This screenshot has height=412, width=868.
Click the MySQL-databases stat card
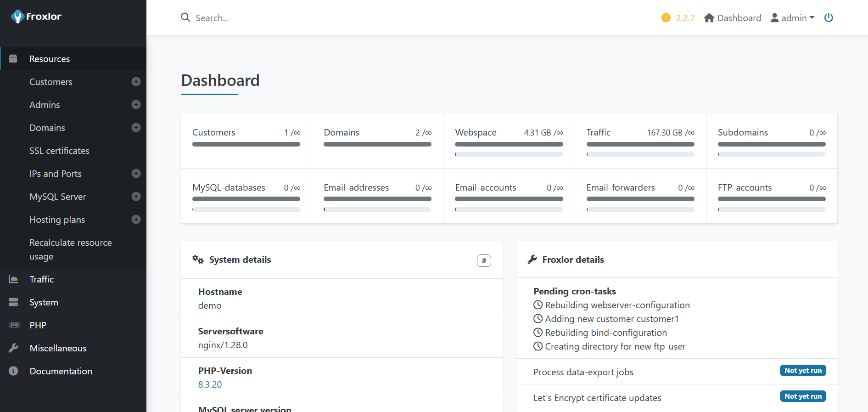pyautogui.click(x=246, y=196)
